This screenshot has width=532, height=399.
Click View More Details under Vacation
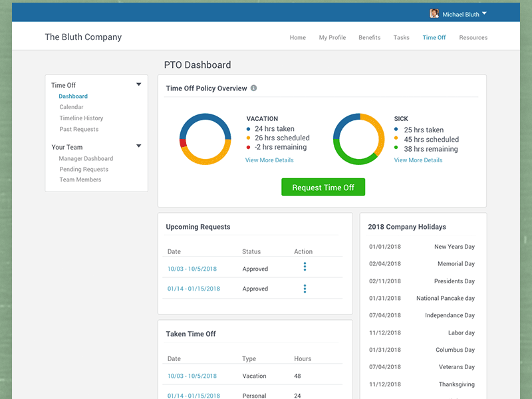(x=269, y=160)
